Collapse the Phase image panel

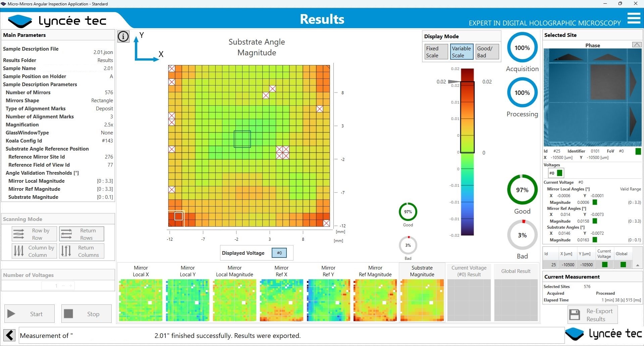(636, 45)
